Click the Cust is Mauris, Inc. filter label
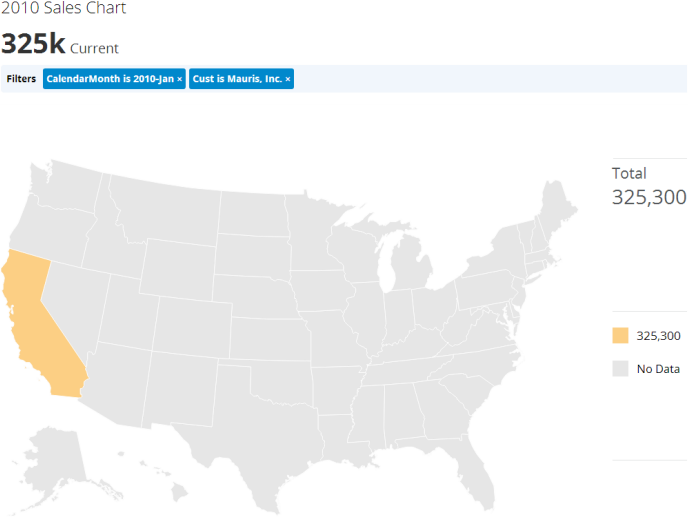Viewport: 688px width, 517px height. click(237, 79)
